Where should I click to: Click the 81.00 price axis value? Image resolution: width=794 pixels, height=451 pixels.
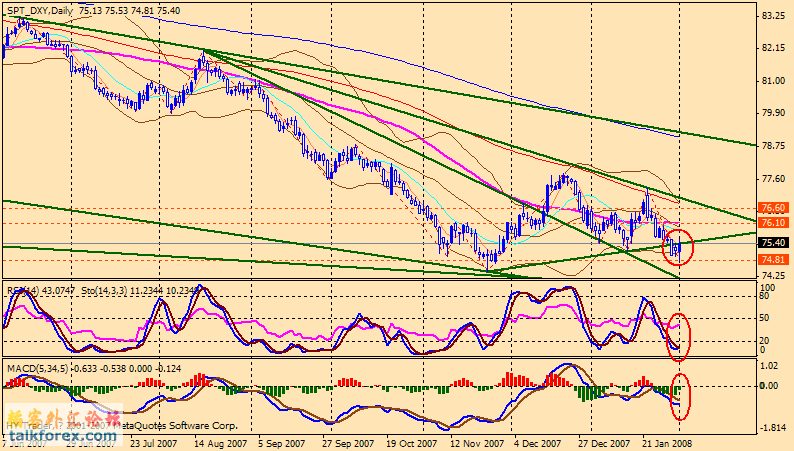point(773,81)
